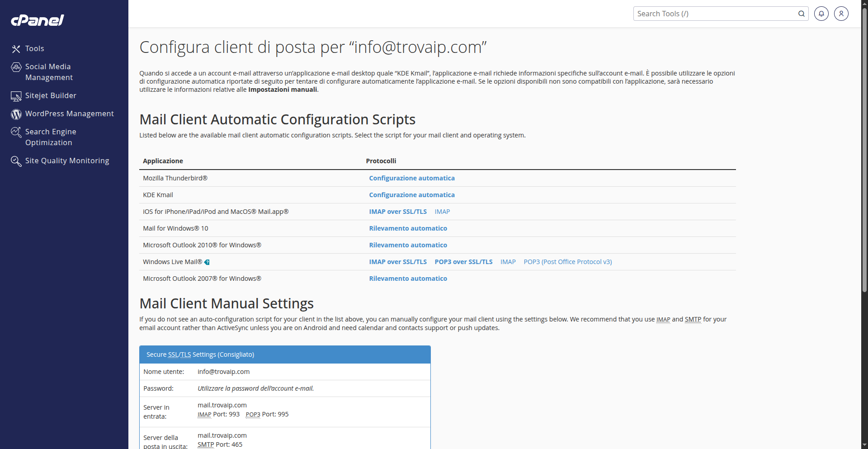Click the Password hint text in settings table
868x449 pixels.
pyautogui.click(x=256, y=388)
